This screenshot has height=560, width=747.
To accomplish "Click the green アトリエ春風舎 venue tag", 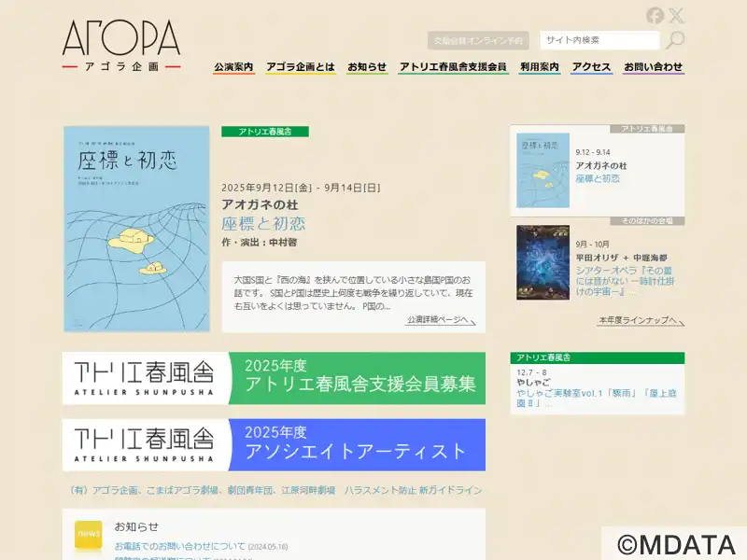I will coord(265,132).
